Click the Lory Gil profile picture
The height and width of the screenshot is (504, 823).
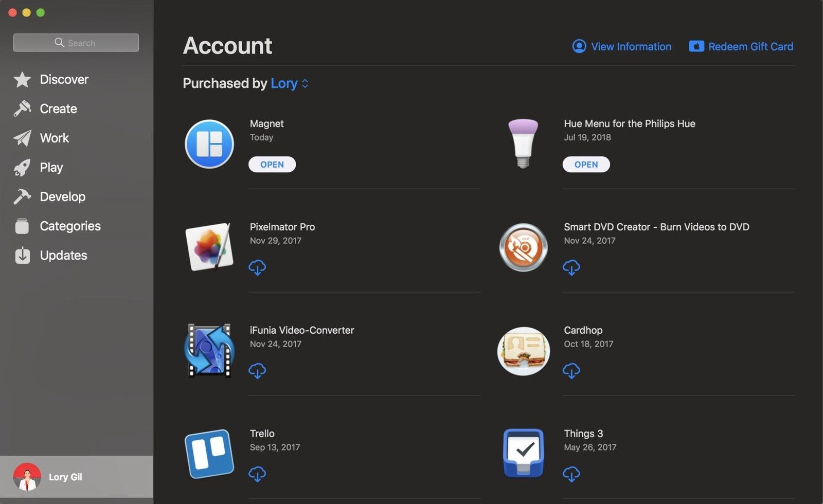(x=27, y=477)
